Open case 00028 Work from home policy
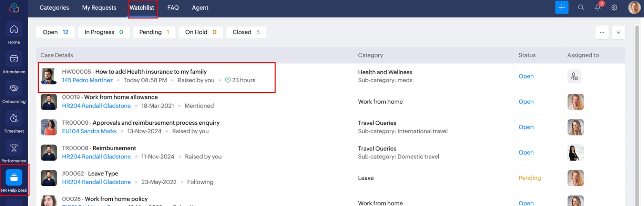 click(x=116, y=199)
